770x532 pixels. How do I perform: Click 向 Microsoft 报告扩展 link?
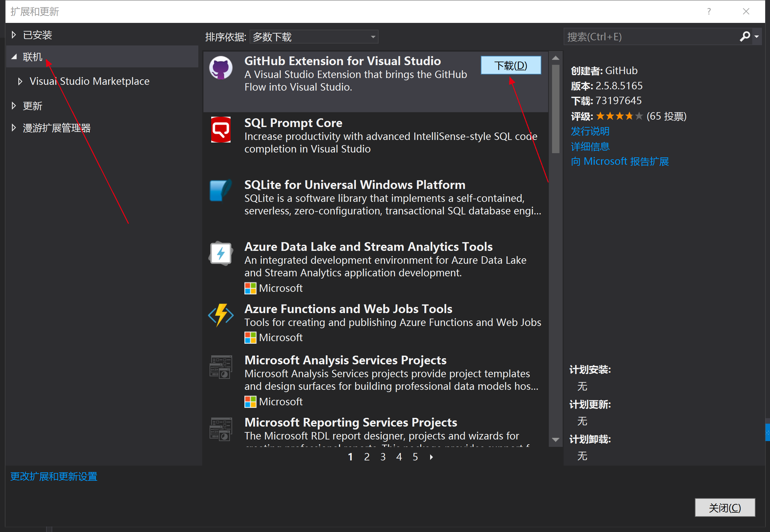(620, 161)
